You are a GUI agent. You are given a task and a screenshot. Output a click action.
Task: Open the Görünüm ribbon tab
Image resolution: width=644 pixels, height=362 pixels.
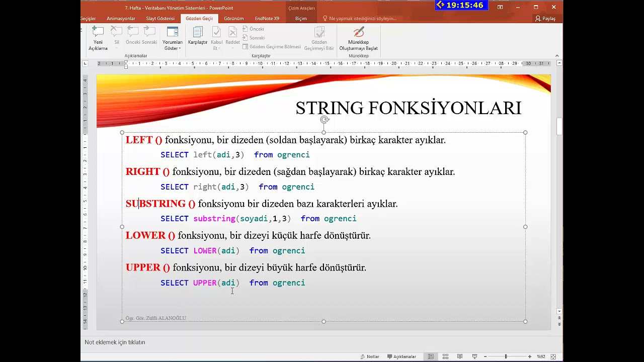tap(233, 19)
